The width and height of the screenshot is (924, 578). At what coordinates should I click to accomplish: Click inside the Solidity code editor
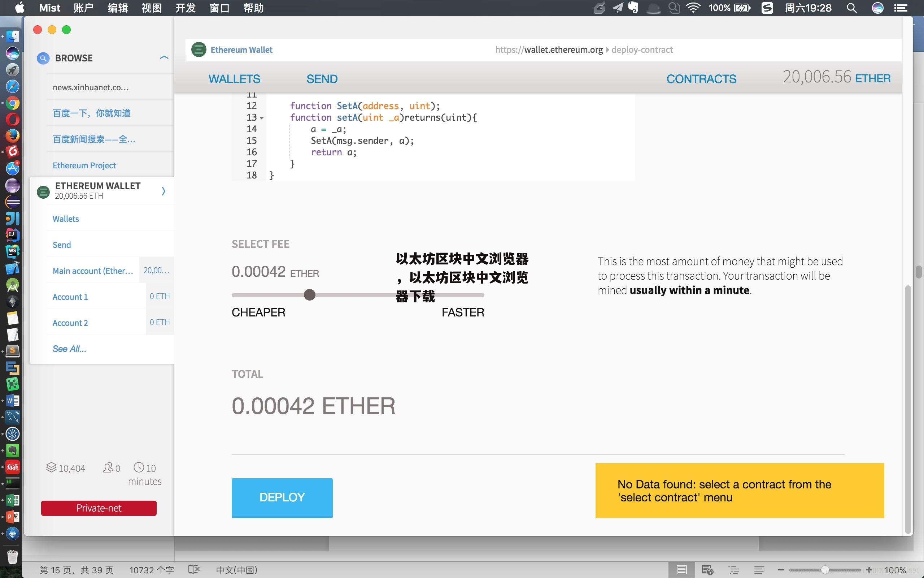tap(450, 138)
